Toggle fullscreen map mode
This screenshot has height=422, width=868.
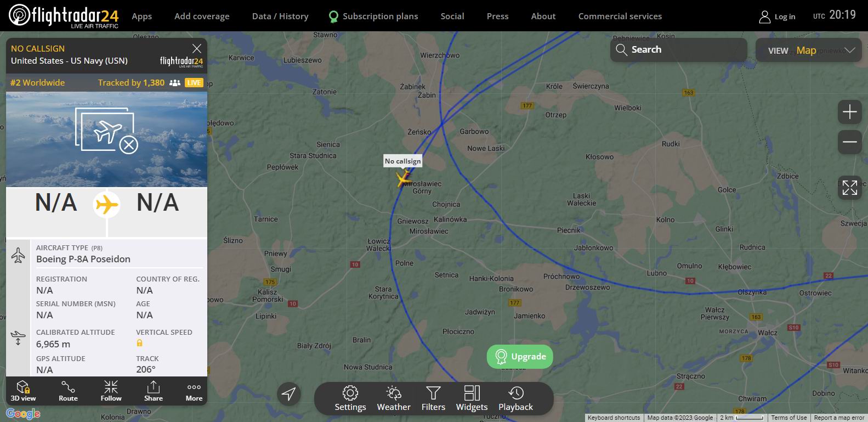(x=849, y=187)
